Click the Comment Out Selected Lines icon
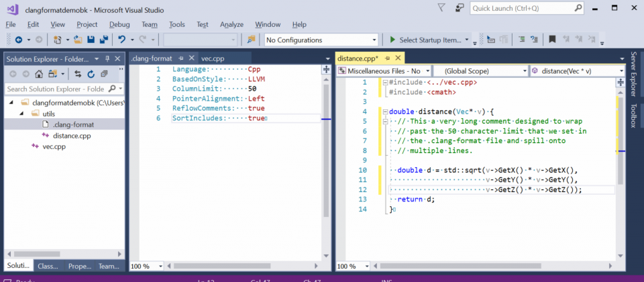The height and width of the screenshot is (282, 644). (522, 40)
